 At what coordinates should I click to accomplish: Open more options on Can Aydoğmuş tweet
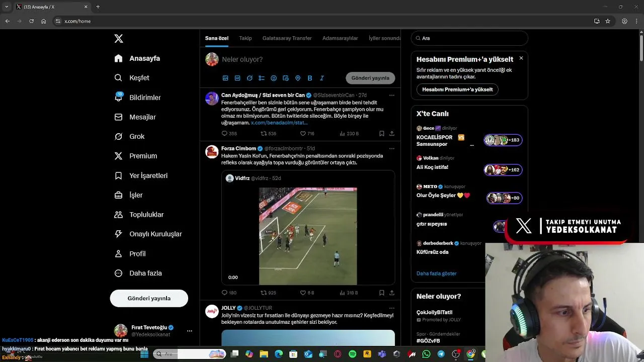click(392, 95)
